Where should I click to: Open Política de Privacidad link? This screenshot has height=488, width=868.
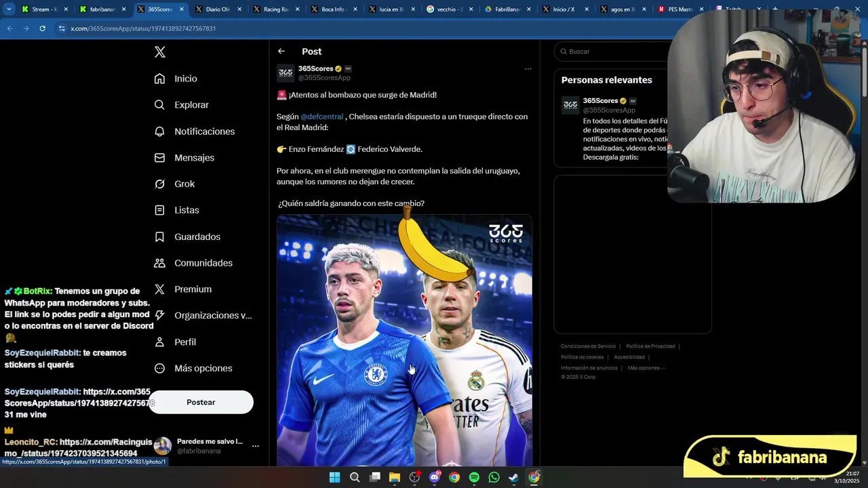tap(650, 346)
